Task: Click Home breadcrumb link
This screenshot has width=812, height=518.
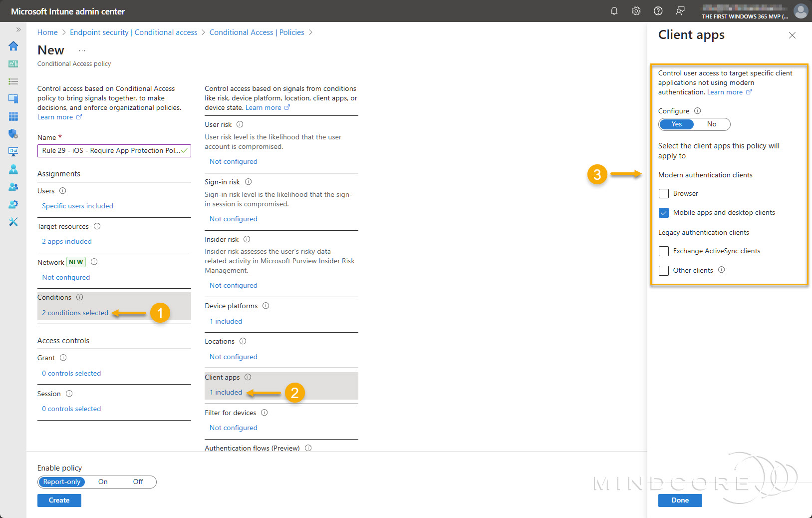Action: (x=47, y=32)
